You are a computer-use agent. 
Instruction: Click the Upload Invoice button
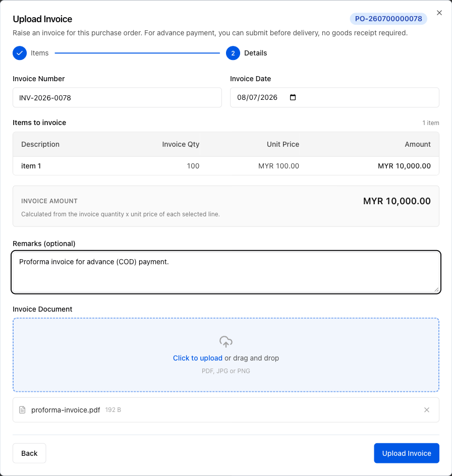click(x=407, y=453)
